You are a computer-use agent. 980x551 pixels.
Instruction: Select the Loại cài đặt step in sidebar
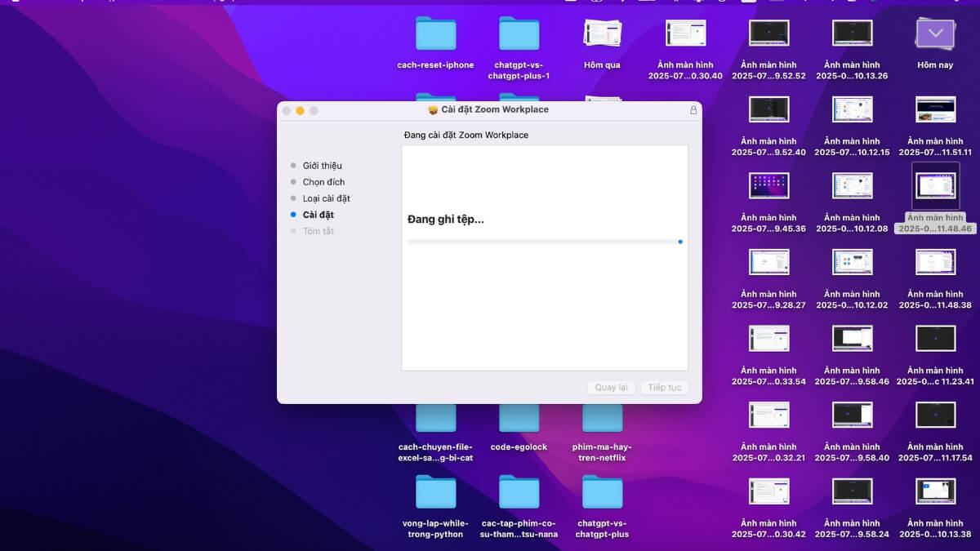tap(326, 198)
